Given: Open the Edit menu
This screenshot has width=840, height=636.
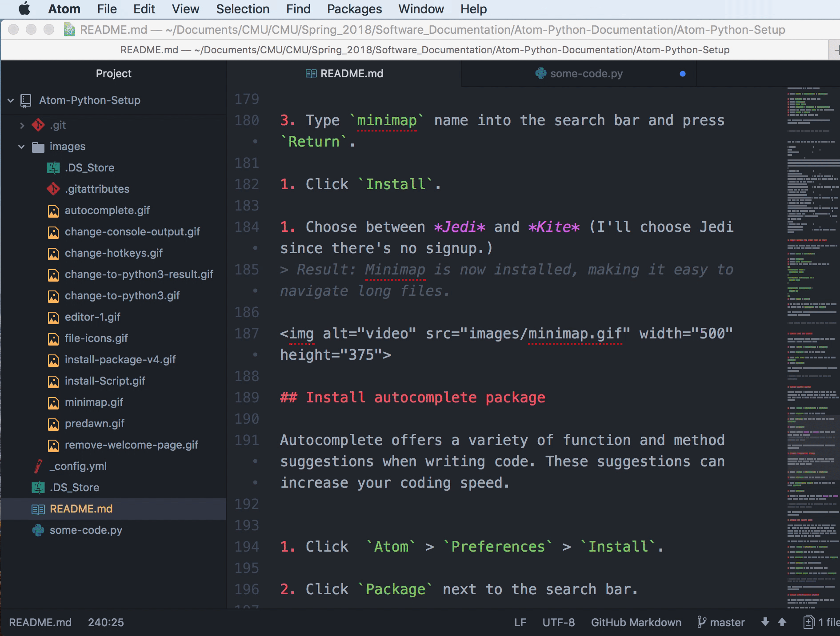Looking at the screenshot, I should tap(144, 9).
